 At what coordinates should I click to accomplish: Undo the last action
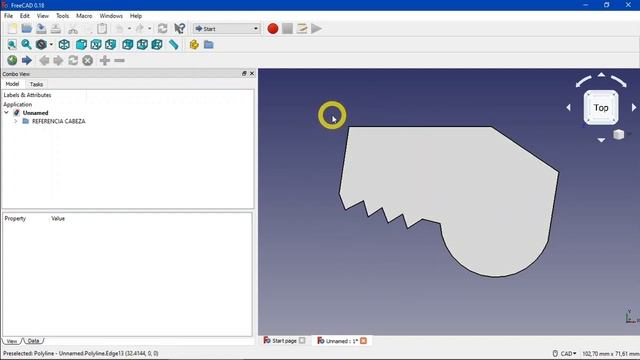click(x=120, y=29)
